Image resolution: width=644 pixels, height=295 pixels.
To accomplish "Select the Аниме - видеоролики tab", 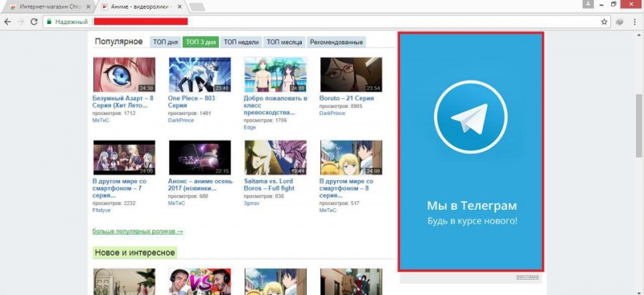I will (142, 6).
